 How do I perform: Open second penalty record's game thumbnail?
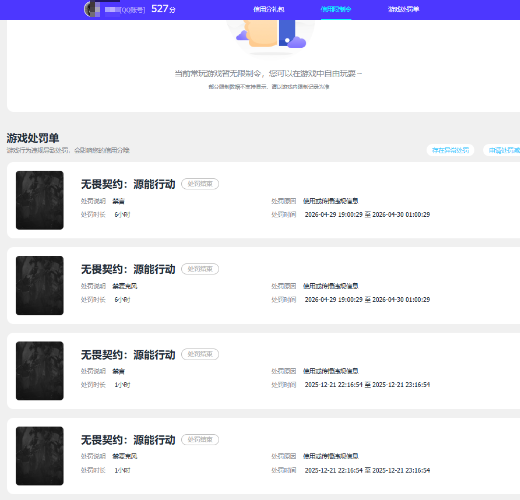[x=40, y=285]
